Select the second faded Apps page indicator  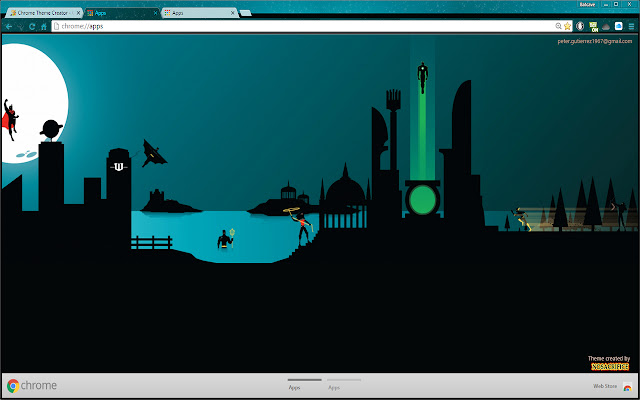[344, 384]
